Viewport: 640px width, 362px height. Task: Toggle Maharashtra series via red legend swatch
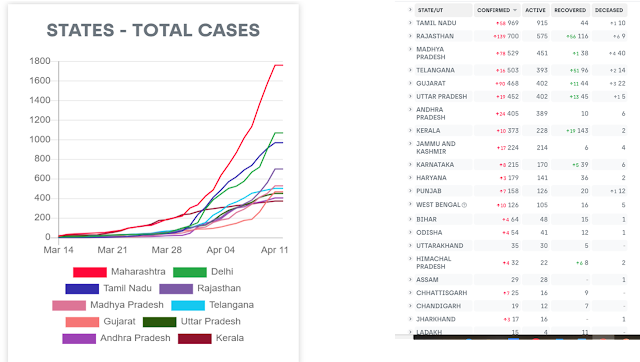(90, 272)
